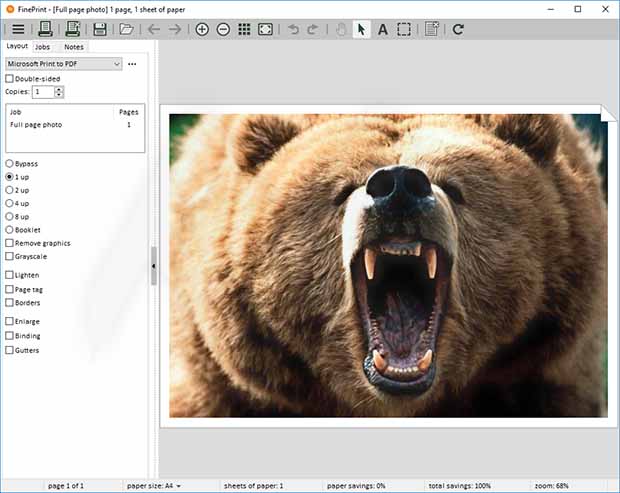Enable Double-sided printing checkbox
The image size is (620, 493).
pyautogui.click(x=9, y=79)
